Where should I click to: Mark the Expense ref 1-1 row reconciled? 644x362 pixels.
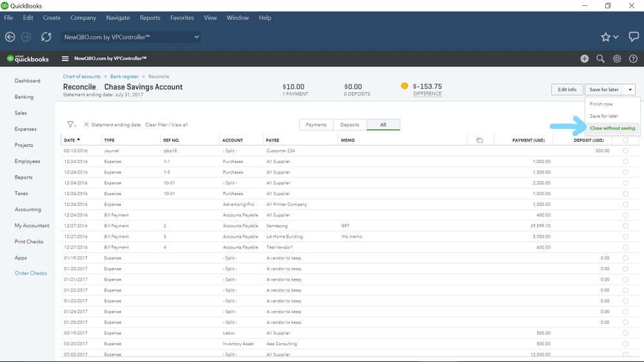coord(625,162)
